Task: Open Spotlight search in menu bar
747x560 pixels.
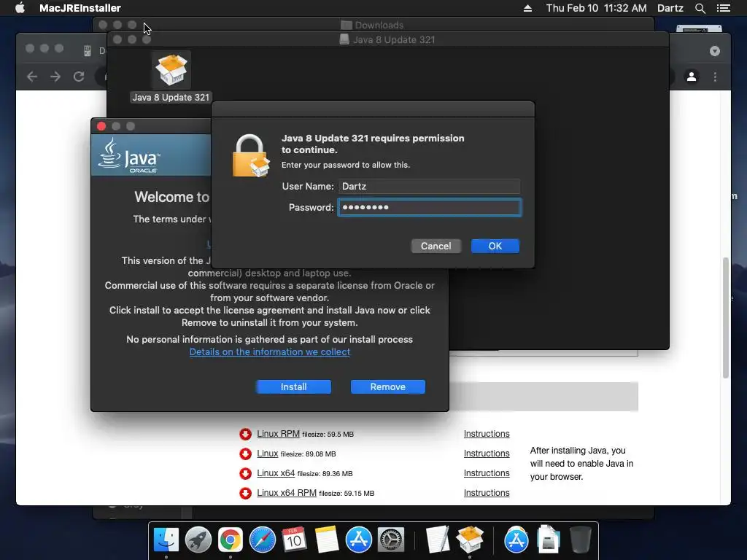Action: [700, 8]
